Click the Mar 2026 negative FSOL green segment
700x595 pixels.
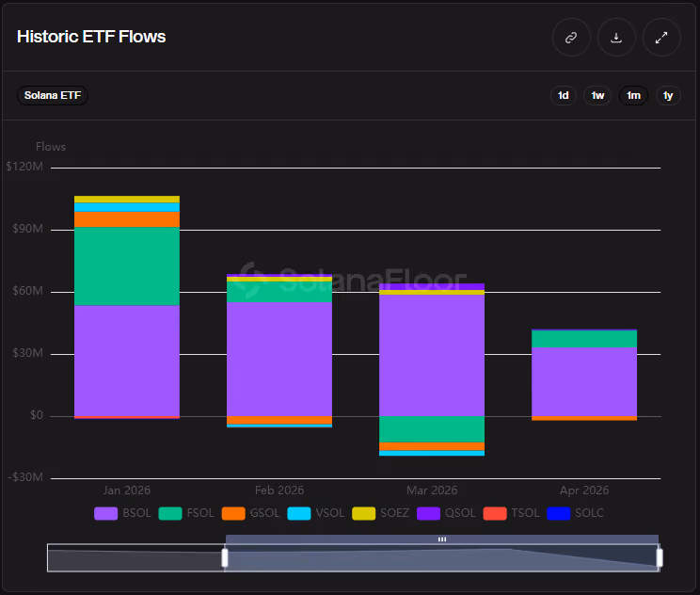tap(432, 429)
